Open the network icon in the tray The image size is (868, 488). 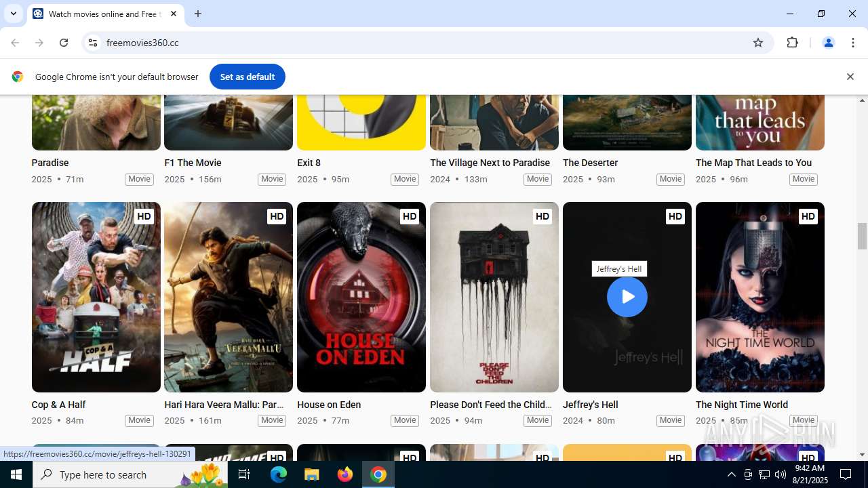point(764,474)
